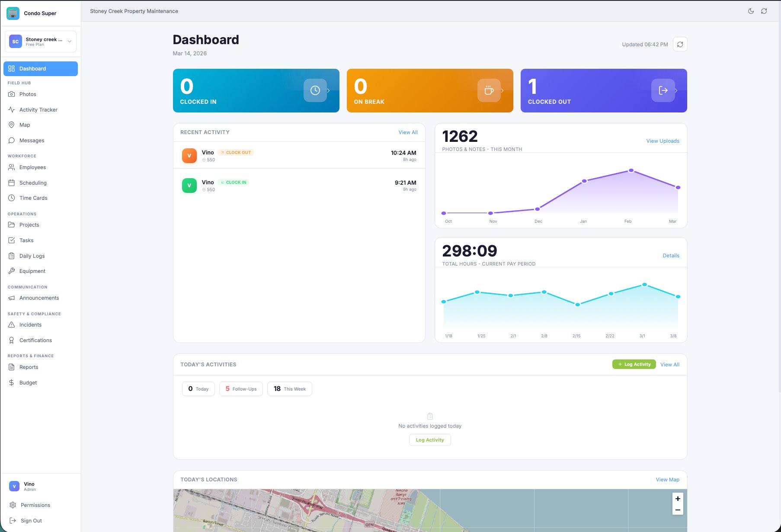The height and width of the screenshot is (532, 781).
Task: Open Time Cards clock icon
Action: pyautogui.click(x=12, y=198)
